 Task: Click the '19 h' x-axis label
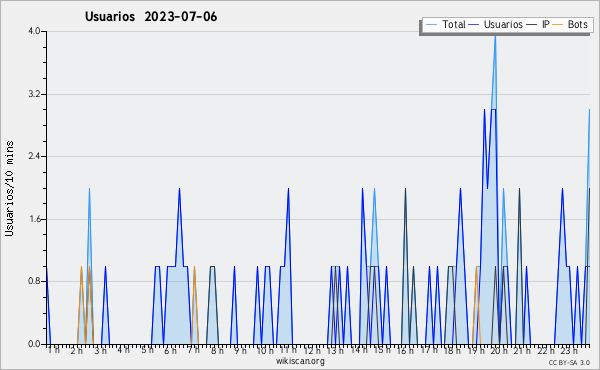[x=476, y=350]
